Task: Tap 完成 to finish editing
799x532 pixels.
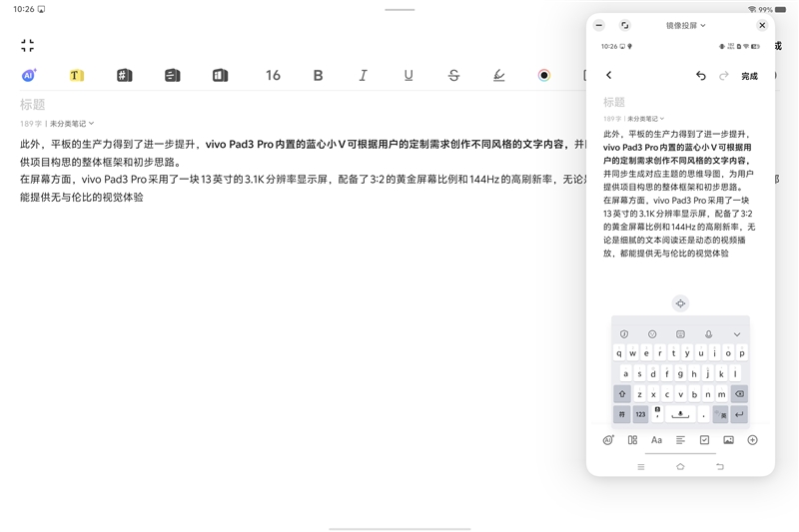Action: pos(750,77)
